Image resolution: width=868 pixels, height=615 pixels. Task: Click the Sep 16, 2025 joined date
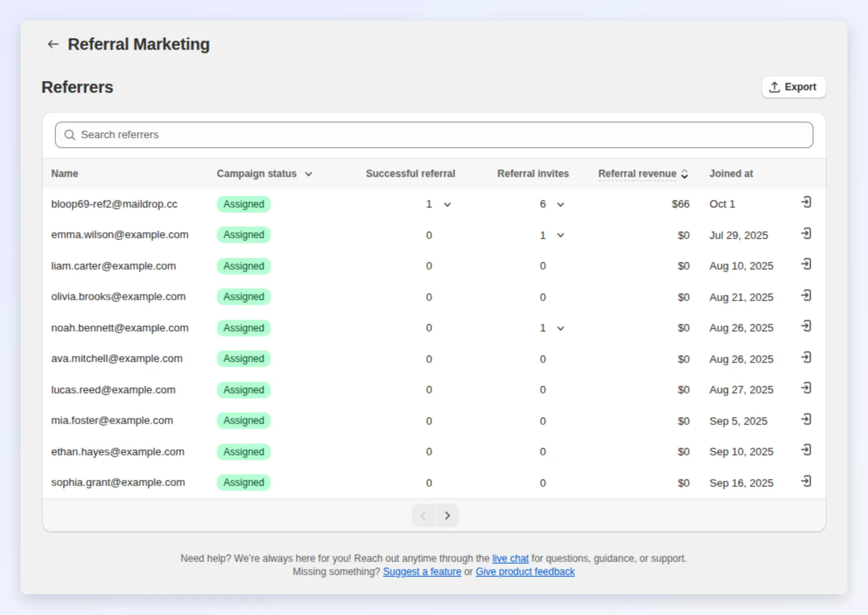pyautogui.click(x=741, y=483)
